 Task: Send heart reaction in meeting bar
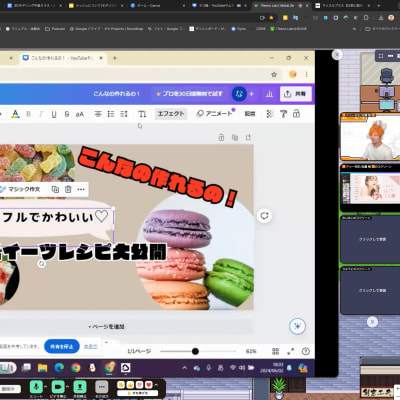click(149, 385)
